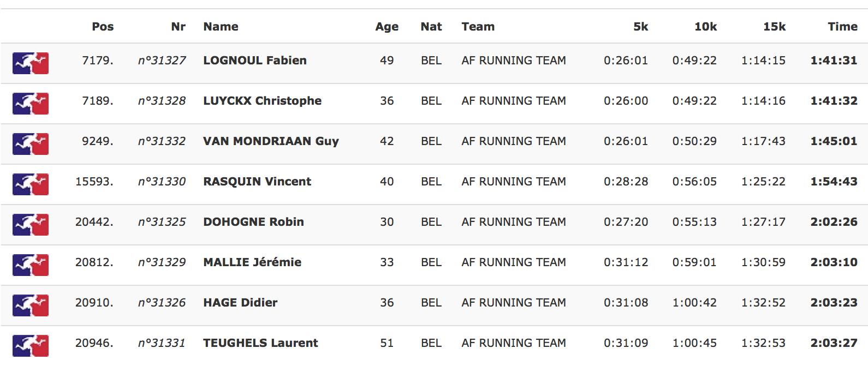Click the Age column header
The image size is (868, 372).
click(x=387, y=27)
